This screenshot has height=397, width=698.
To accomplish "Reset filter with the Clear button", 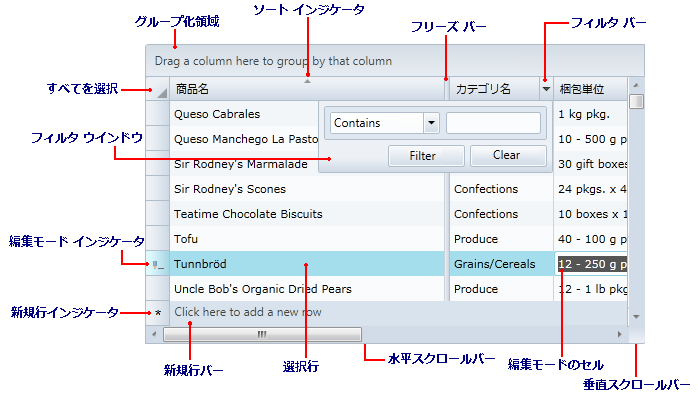I will point(508,155).
